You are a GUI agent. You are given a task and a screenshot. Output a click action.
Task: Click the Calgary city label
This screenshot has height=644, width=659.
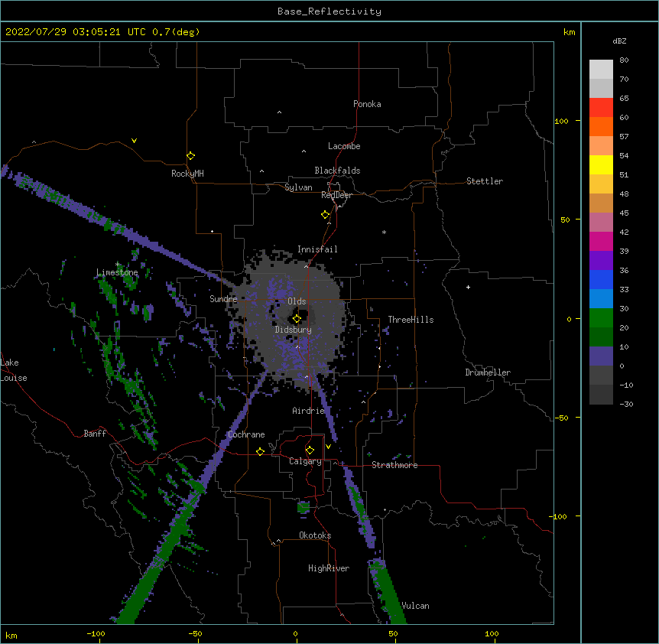click(x=305, y=461)
